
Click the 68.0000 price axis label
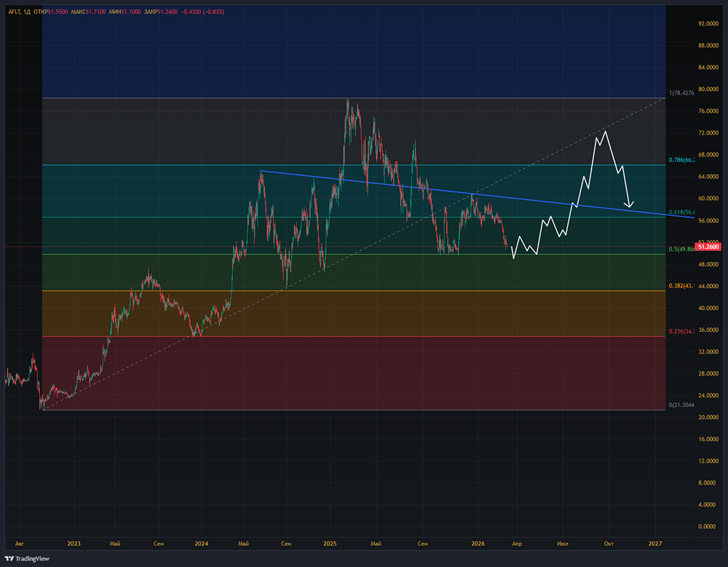tap(708, 154)
